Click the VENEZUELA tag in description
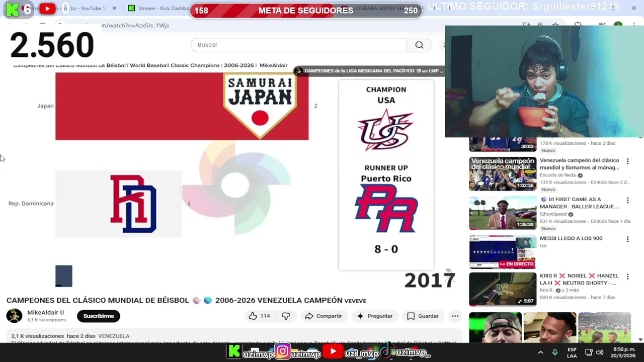644x362 pixels. [x=114, y=336]
